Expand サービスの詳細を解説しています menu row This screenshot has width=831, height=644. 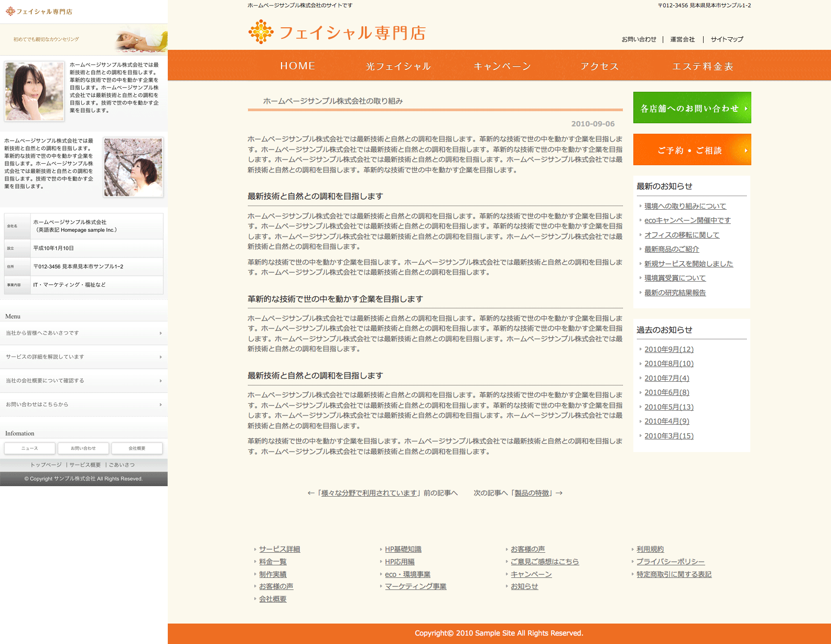(x=84, y=357)
